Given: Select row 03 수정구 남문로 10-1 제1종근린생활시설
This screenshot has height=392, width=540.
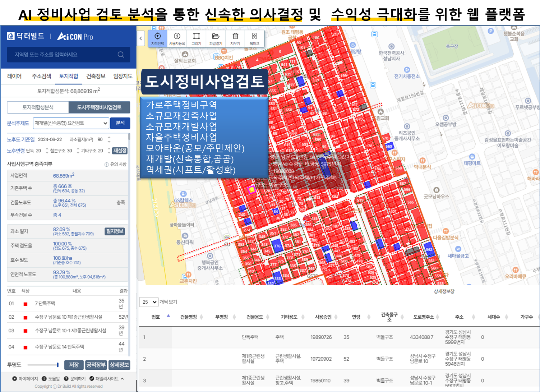Looking at the screenshot, I should (68, 331).
